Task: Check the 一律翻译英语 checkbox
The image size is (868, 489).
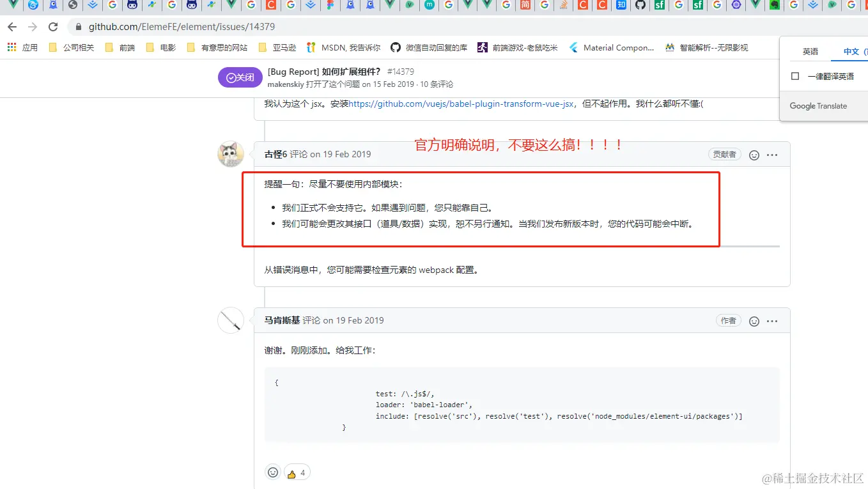Action: [795, 75]
